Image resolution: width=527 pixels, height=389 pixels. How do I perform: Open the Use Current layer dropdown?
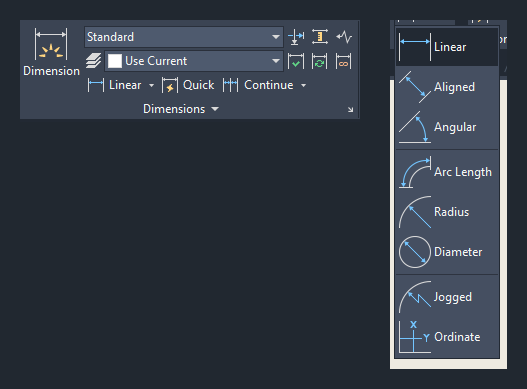click(194, 61)
